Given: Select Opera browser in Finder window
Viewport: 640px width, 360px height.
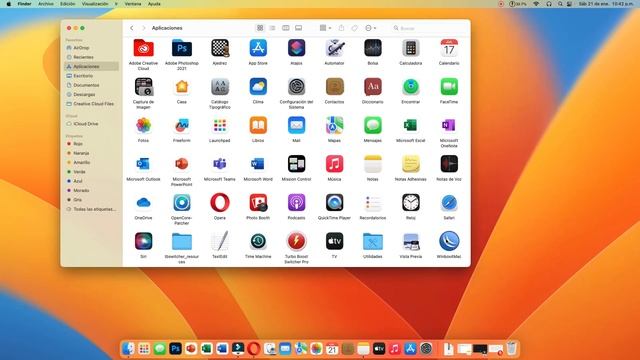Looking at the screenshot, I should point(220,203).
